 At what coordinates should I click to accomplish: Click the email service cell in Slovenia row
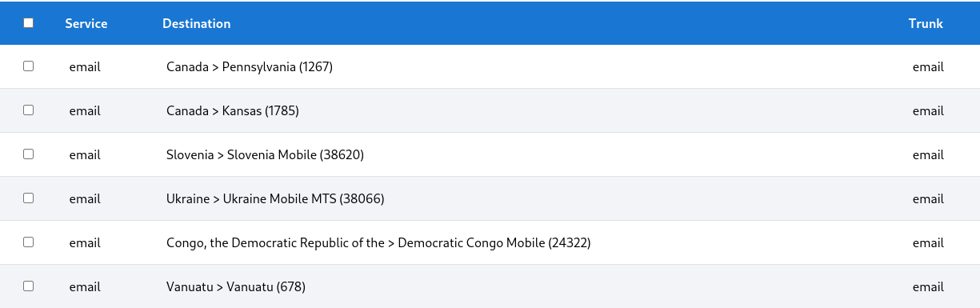(85, 155)
